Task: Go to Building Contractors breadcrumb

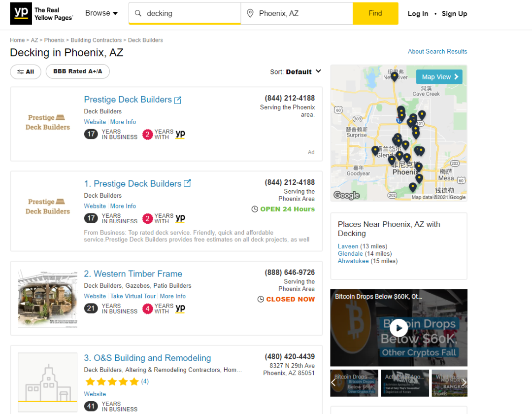Action: [x=96, y=40]
